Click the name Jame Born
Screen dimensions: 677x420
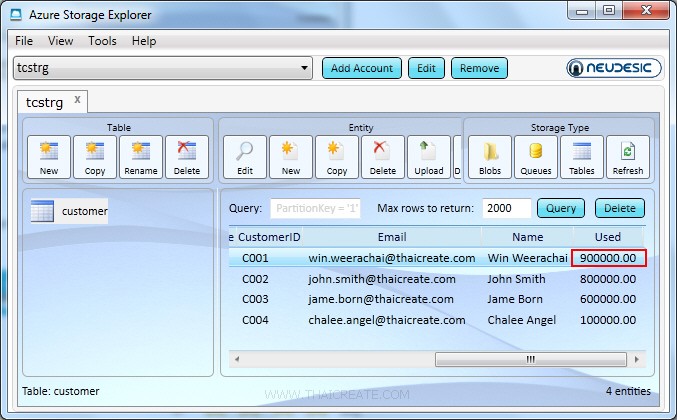(515, 299)
